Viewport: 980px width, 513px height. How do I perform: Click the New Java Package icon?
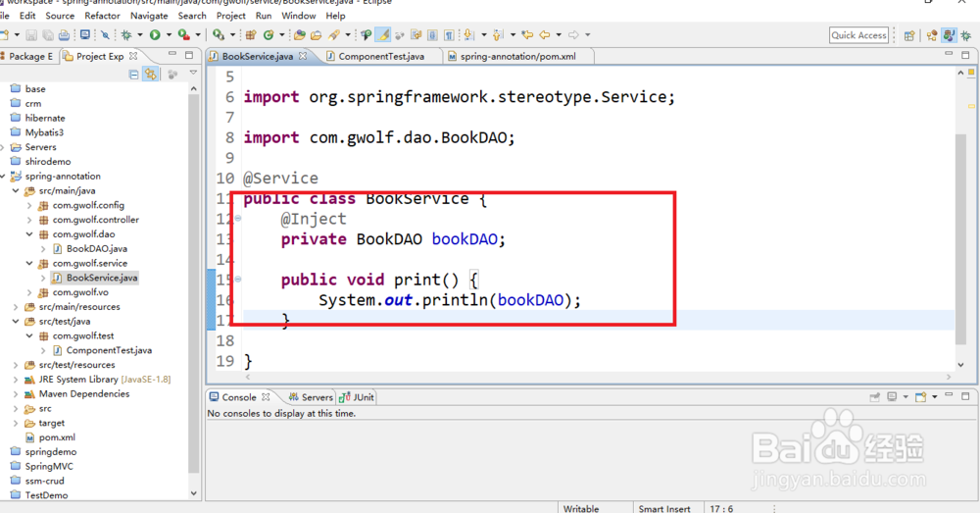click(x=251, y=35)
